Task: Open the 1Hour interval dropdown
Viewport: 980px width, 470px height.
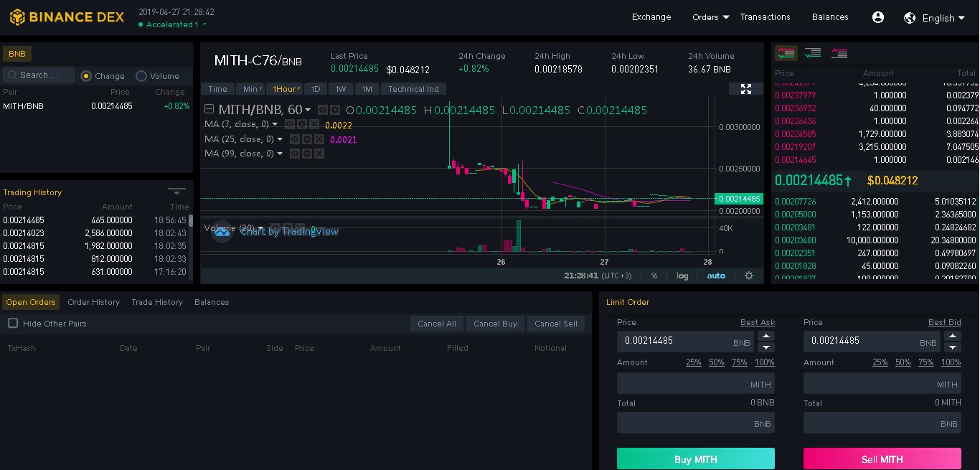Action: [x=286, y=88]
